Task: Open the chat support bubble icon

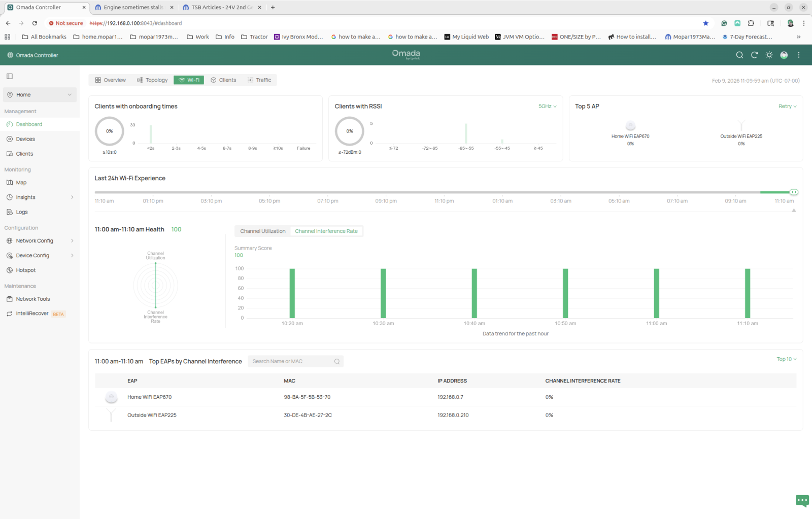Action: (802, 501)
